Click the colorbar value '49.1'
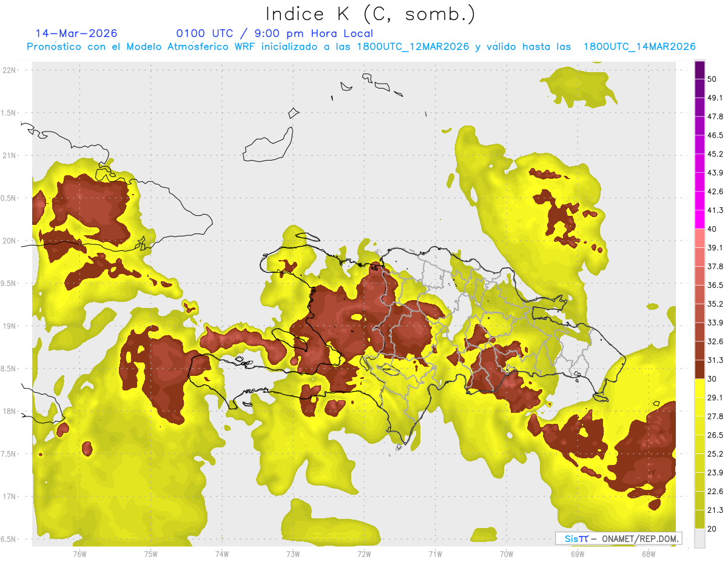This screenshot has width=728, height=562. point(715,98)
